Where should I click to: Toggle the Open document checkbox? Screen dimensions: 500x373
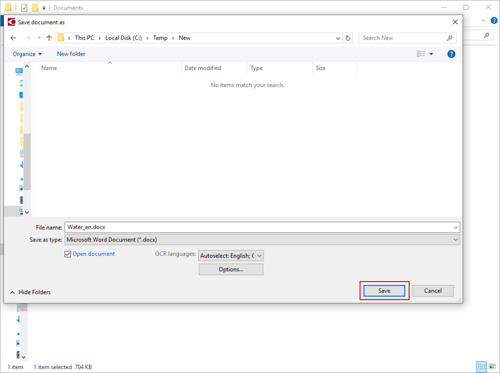tap(68, 254)
